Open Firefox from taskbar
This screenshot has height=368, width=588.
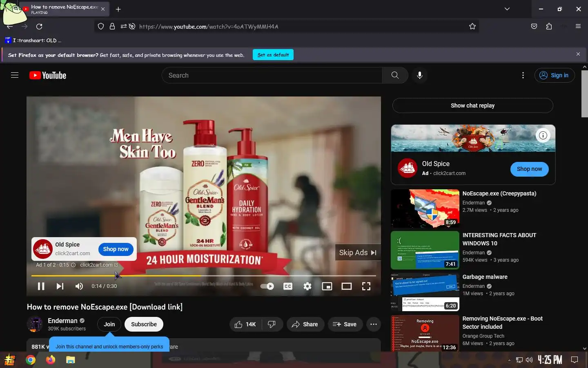coord(51,360)
